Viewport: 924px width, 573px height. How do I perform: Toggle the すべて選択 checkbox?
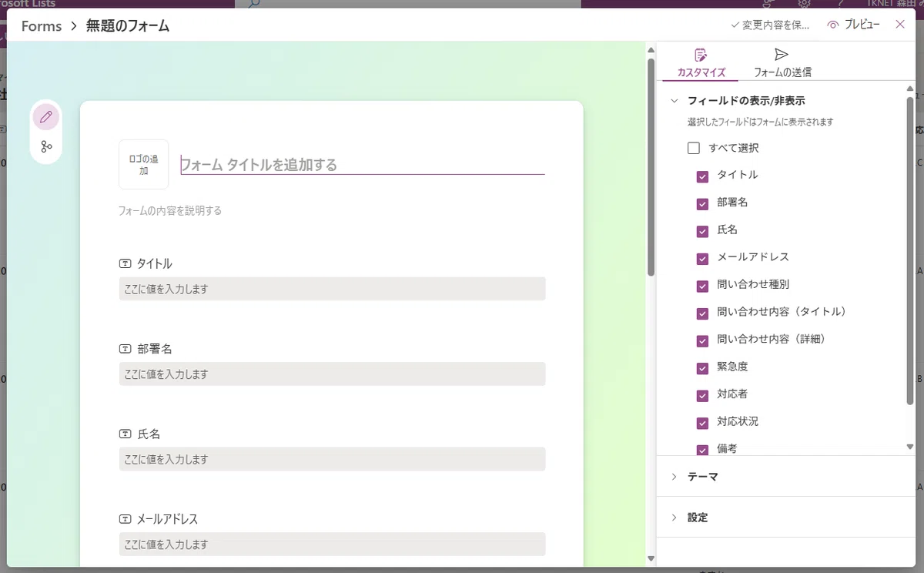click(694, 148)
